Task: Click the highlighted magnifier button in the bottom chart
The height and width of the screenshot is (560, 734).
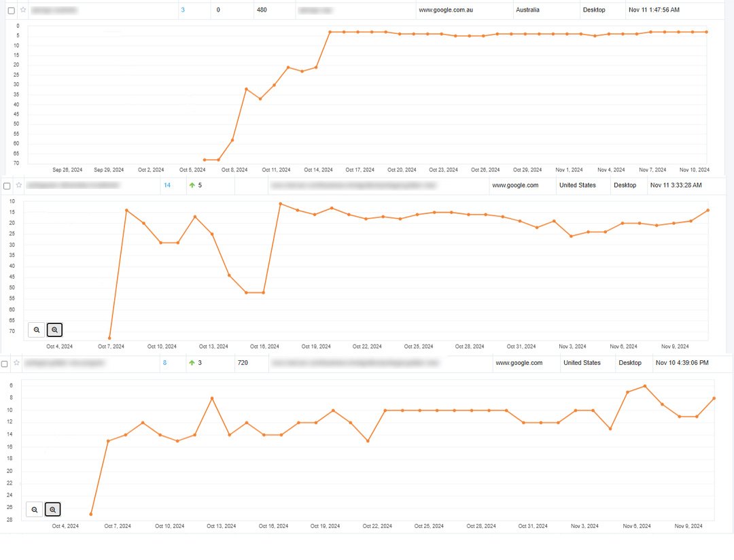Action: [52, 510]
